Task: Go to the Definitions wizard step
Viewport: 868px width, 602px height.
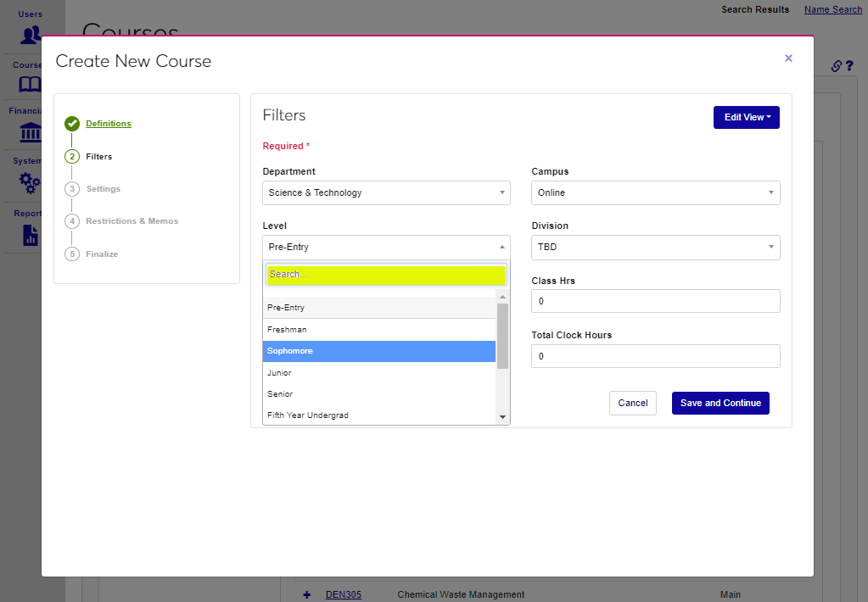Action: pyautogui.click(x=109, y=124)
